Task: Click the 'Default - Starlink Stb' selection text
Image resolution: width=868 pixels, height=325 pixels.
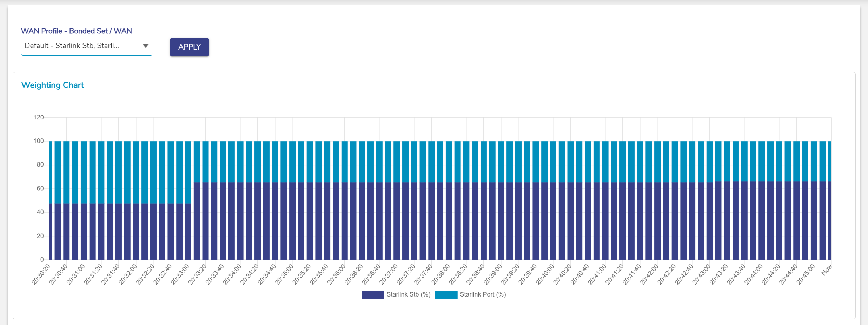Action: [72, 46]
